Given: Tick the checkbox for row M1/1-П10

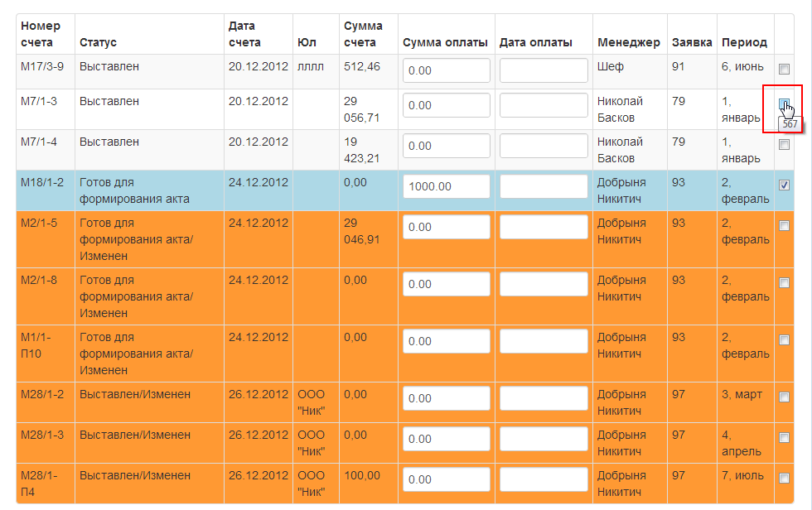Looking at the screenshot, I should [x=784, y=339].
